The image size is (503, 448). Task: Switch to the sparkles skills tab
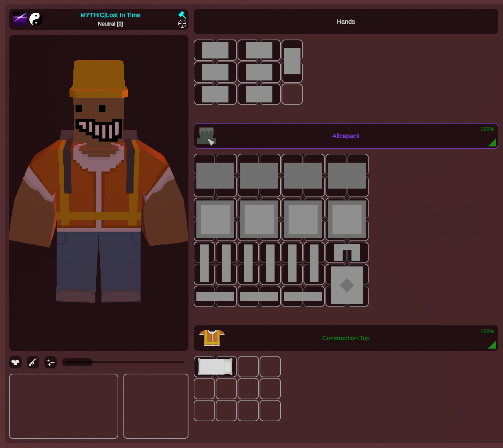point(51,362)
